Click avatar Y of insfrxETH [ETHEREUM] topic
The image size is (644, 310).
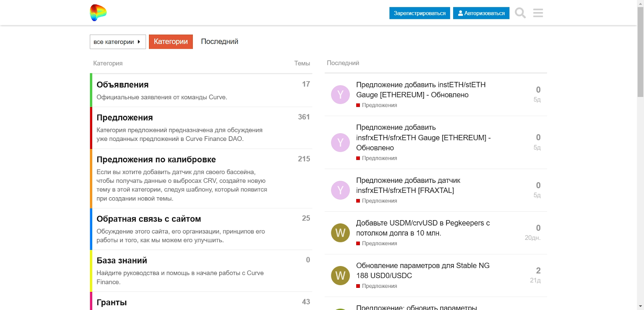tap(341, 143)
